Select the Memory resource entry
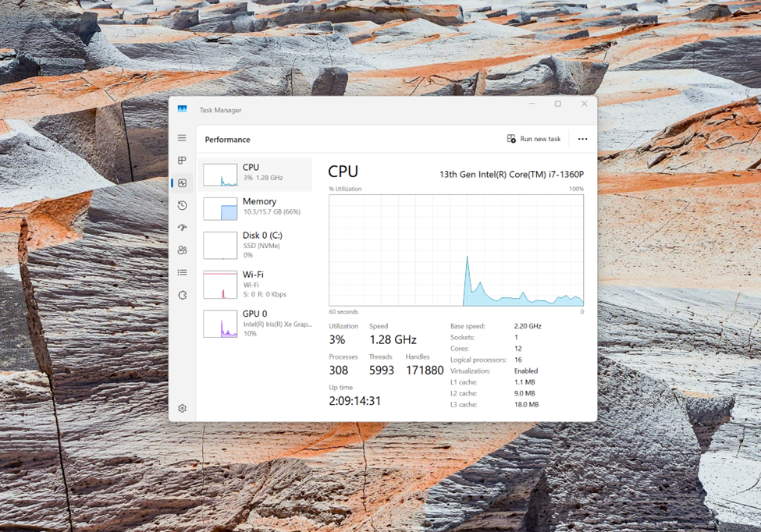The width and height of the screenshot is (761, 532). [255, 208]
